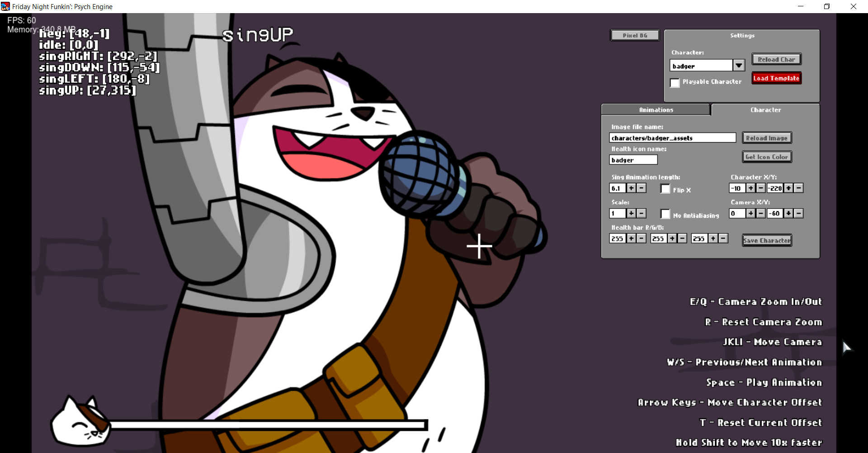Click the health icon name field
The width and height of the screenshot is (868, 453).
point(632,159)
